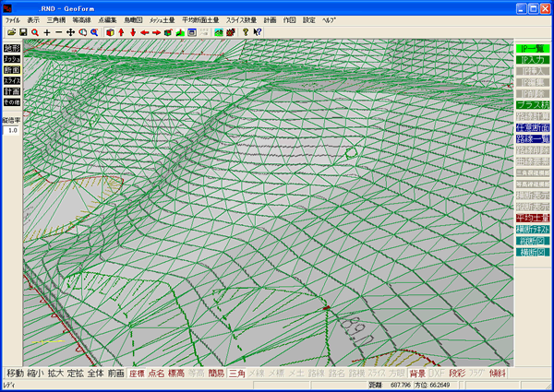This screenshot has height=392, width=554.
Task: Toggle 点名 display in bottom bar
Action: point(156,374)
